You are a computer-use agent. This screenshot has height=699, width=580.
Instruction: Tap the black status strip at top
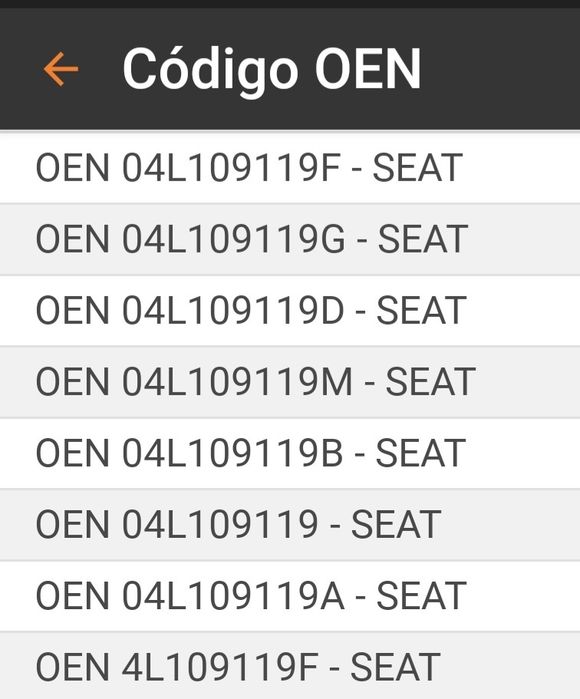[290, 4]
